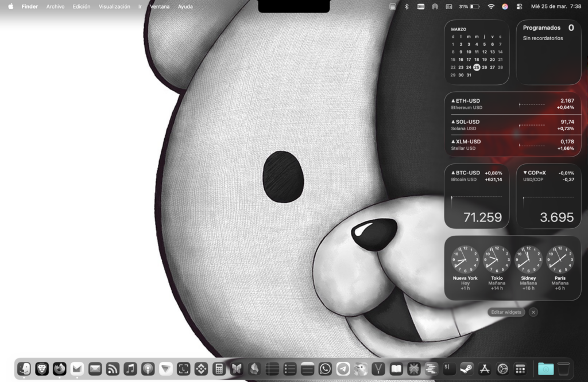This screenshot has height=382, width=588.
Task: Select the BTC-USD Bitcoin stock widget
Action: coord(477,196)
